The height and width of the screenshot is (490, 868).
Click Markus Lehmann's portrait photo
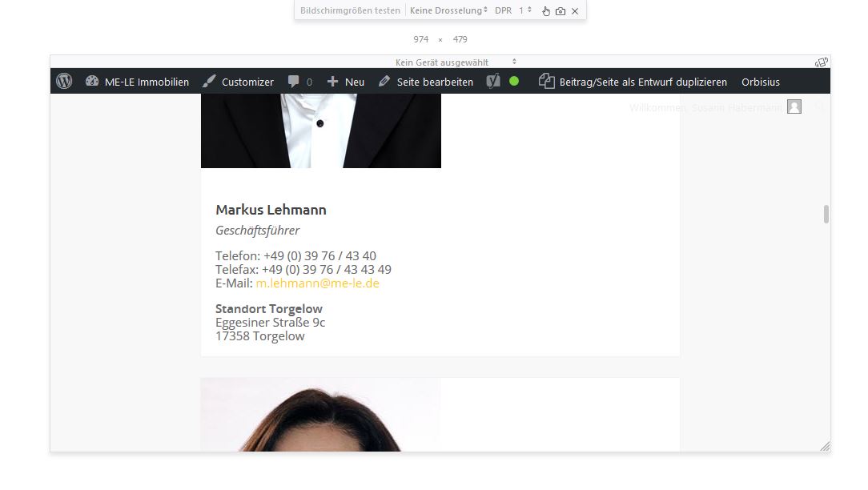321,131
